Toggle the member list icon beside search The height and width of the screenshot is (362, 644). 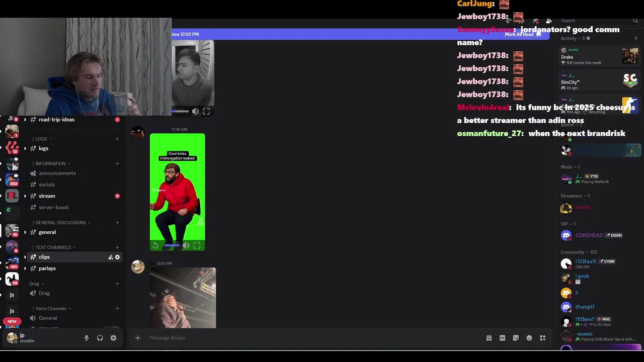[x=548, y=21]
